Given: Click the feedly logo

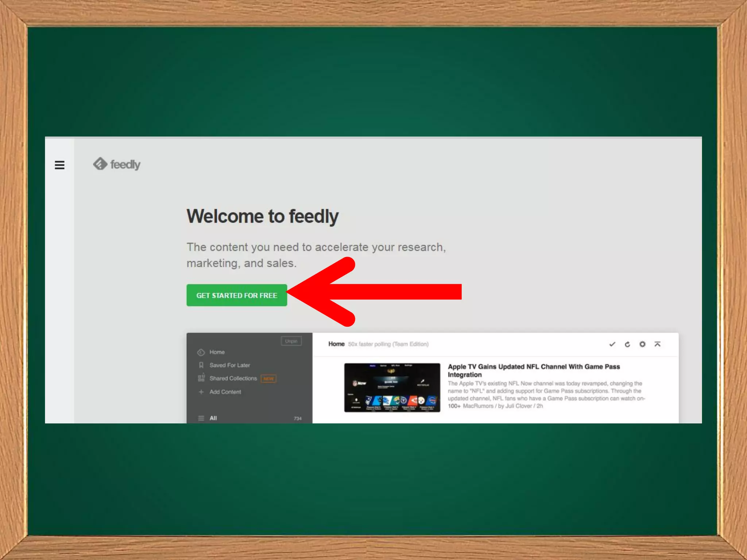Looking at the screenshot, I should coord(117,164).
